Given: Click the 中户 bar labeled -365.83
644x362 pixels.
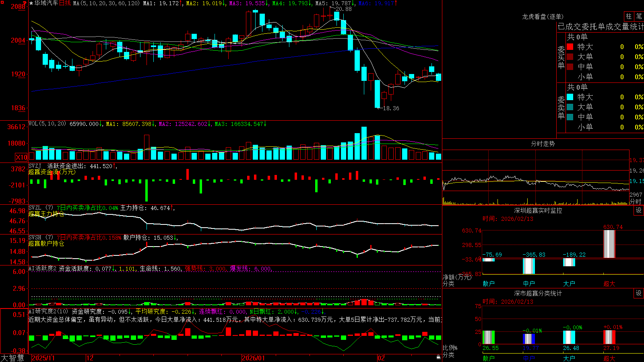Looking at the screenshot, I should (529, 266).
